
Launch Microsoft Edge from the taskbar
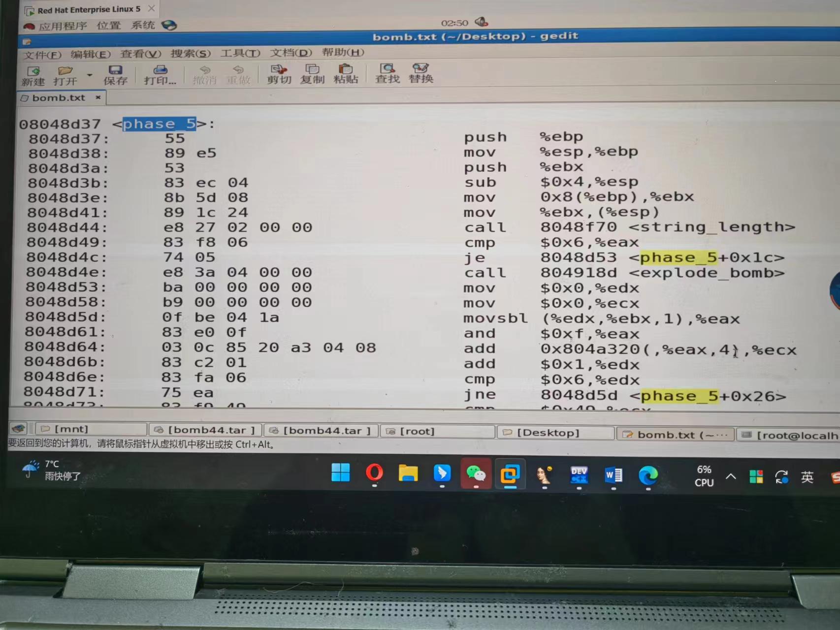pyautogui.click(x=648, y=475)
